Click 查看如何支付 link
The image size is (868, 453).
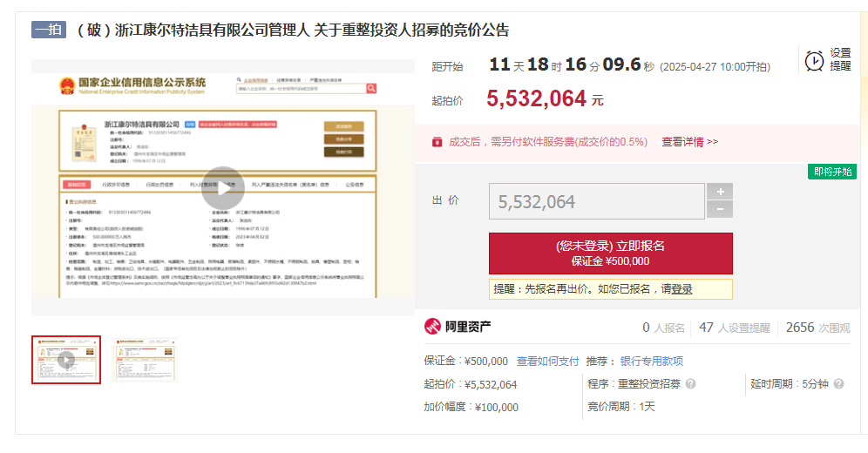547,362
